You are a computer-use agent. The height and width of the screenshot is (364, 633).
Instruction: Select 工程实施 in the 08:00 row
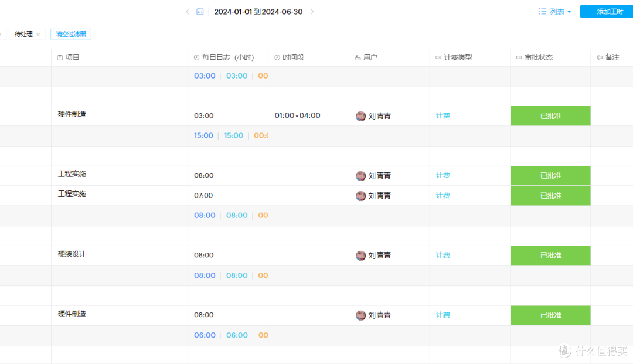coord(72,174)
